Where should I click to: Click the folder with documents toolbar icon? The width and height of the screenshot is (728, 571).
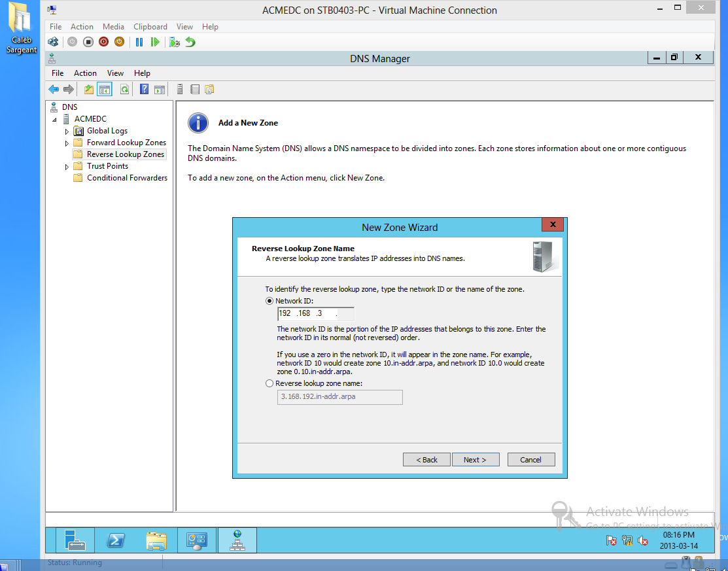pos(209,89)
